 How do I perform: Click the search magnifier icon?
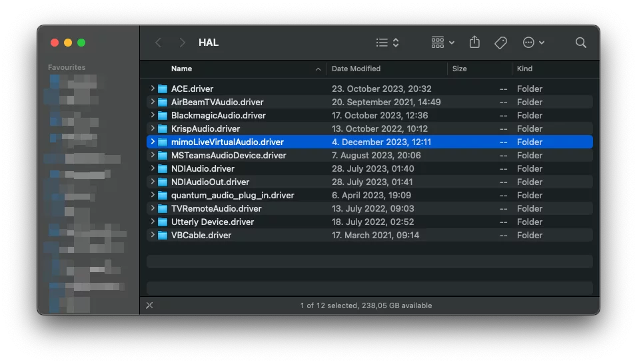click(580, 43)
